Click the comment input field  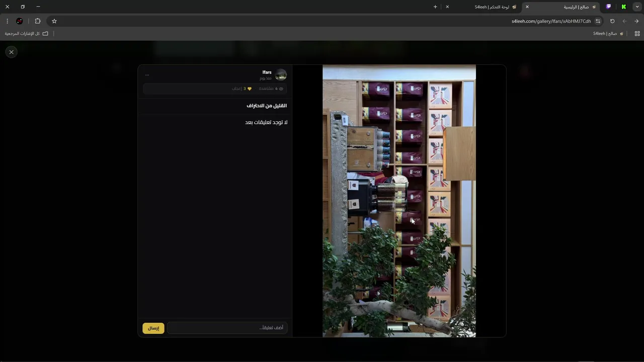coord(227,328)
